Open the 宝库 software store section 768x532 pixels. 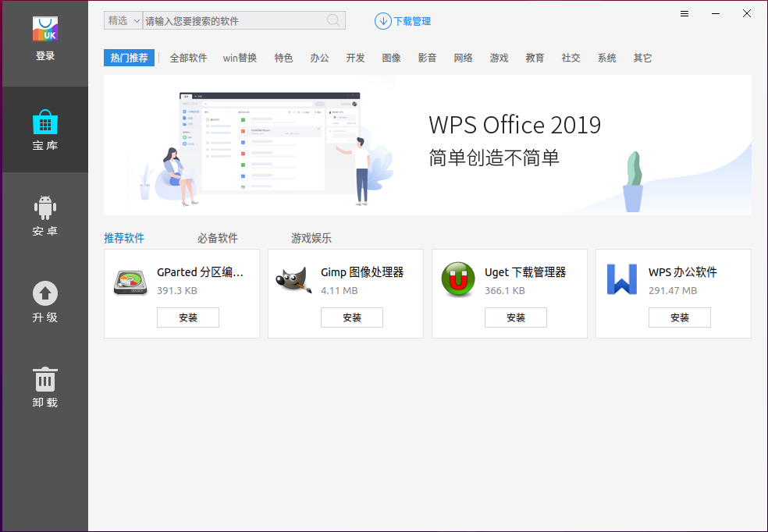point(45,129)
